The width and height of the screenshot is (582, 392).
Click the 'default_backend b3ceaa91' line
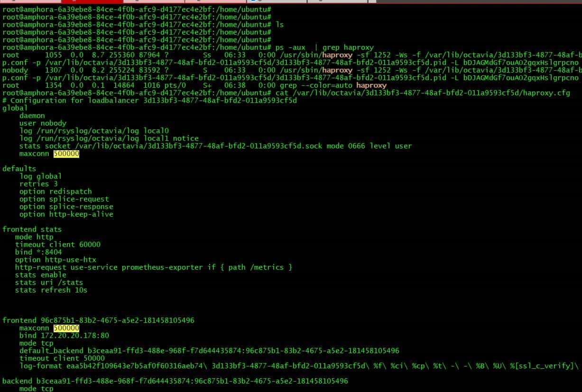[x=209, y=351]
